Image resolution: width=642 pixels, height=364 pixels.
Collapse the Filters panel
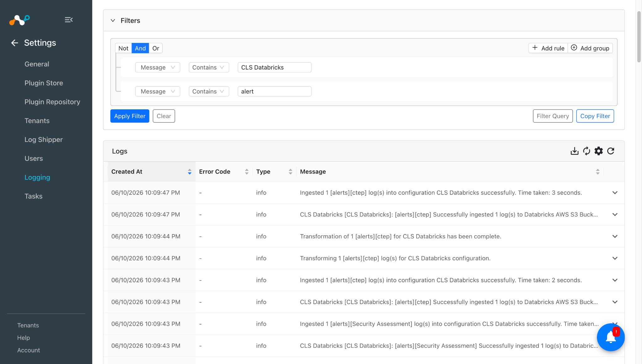tap(113, 21)
